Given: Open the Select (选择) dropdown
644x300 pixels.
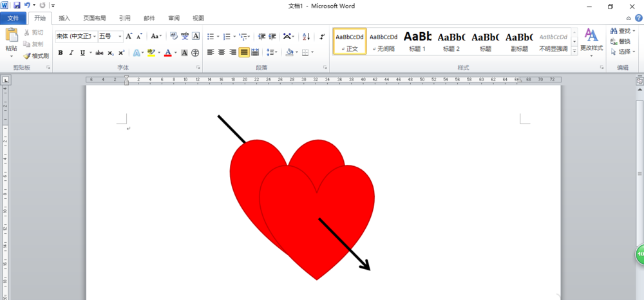Looking at the screenshot, I should pyautogui.click(x=634, y=52).
